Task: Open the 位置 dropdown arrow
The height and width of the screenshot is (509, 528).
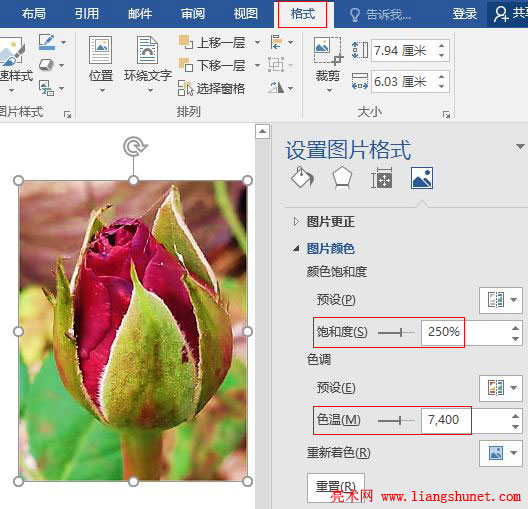Action: point(102,91)
